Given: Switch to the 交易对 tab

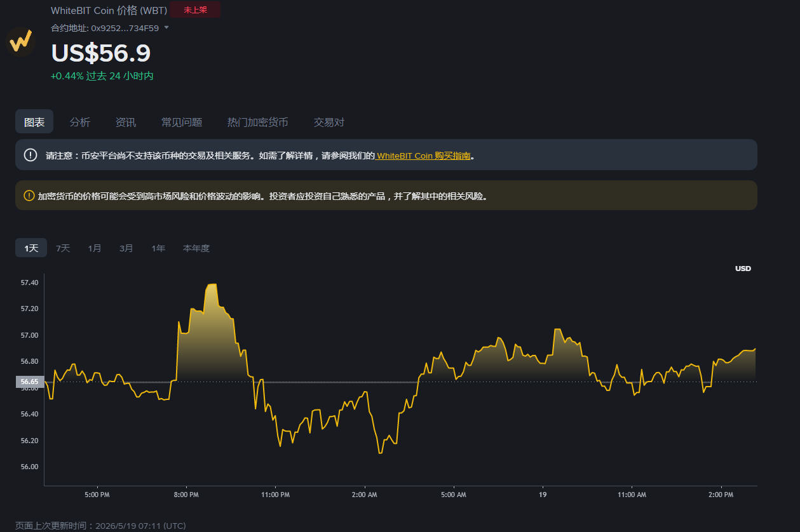Looking at the screenshot, I should coord(329,122).
